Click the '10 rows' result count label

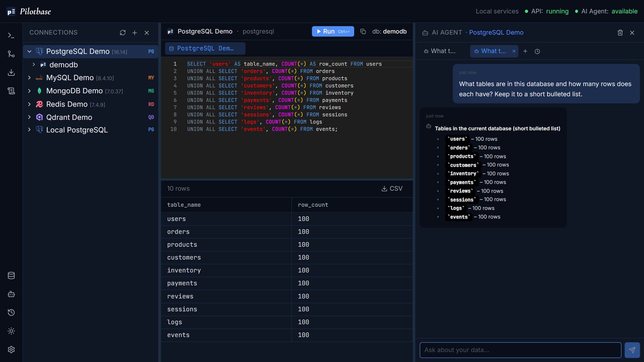[178, 188]
